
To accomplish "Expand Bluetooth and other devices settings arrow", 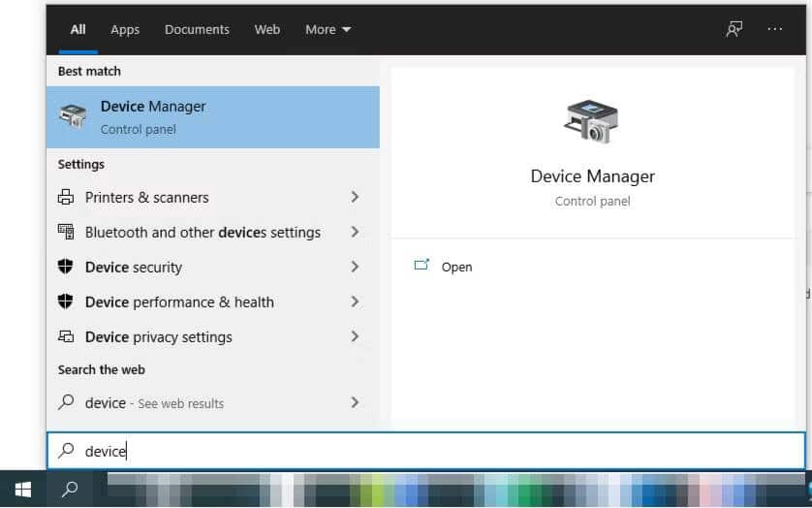I will 355,232.
